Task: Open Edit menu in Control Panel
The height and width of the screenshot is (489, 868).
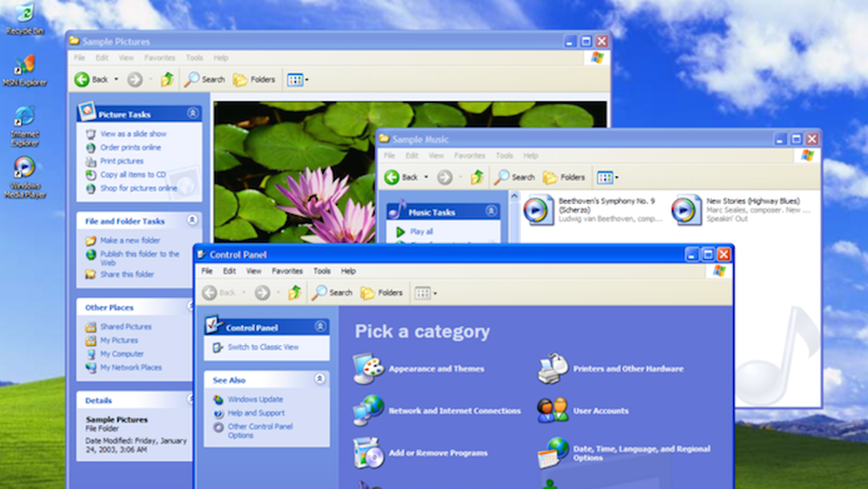Action: tap(229, 271)
